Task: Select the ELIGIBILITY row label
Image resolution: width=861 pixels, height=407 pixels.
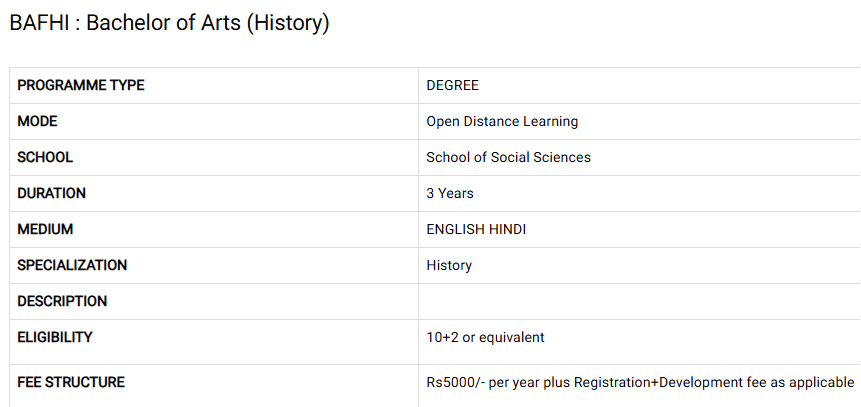Action: (x=55, y=337)
